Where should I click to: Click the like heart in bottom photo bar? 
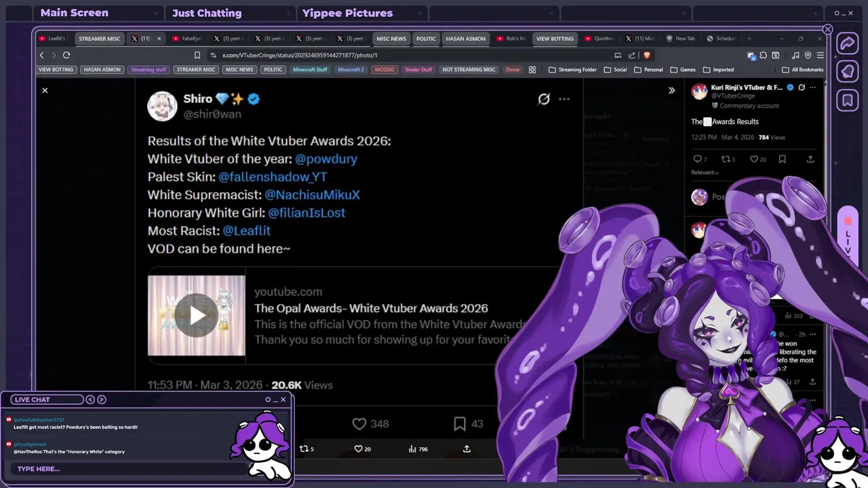pyautogui.click(x=358, y=449)
